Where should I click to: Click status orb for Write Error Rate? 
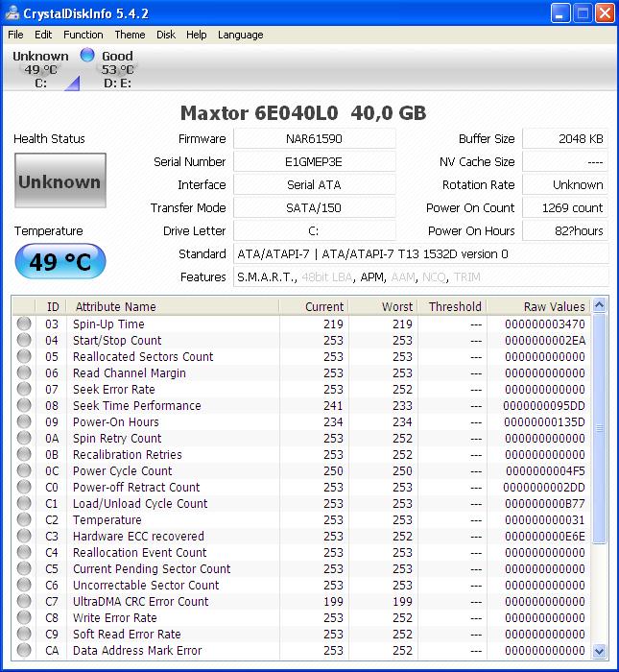tap(24, 616)
